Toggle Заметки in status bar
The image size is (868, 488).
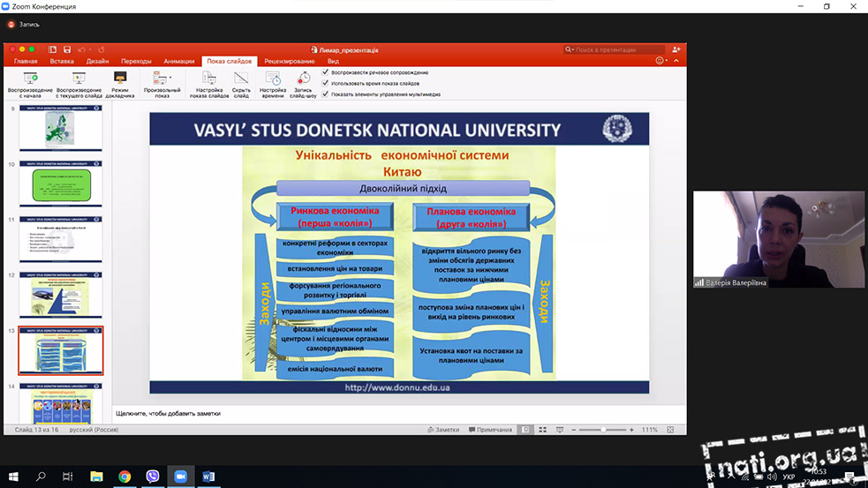pyautogui.click(x=443, y=430)
